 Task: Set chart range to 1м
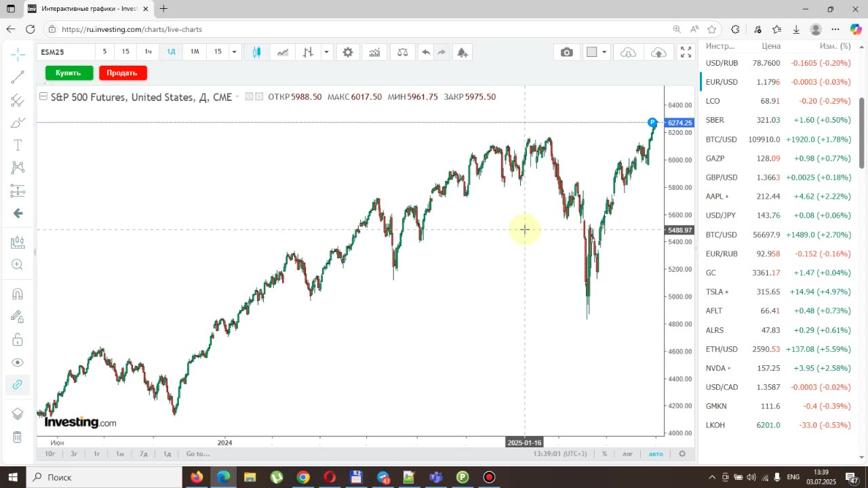(120, 454)
